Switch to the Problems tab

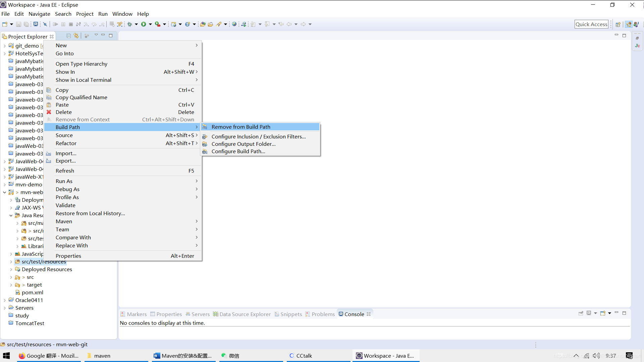click(323, 314)
